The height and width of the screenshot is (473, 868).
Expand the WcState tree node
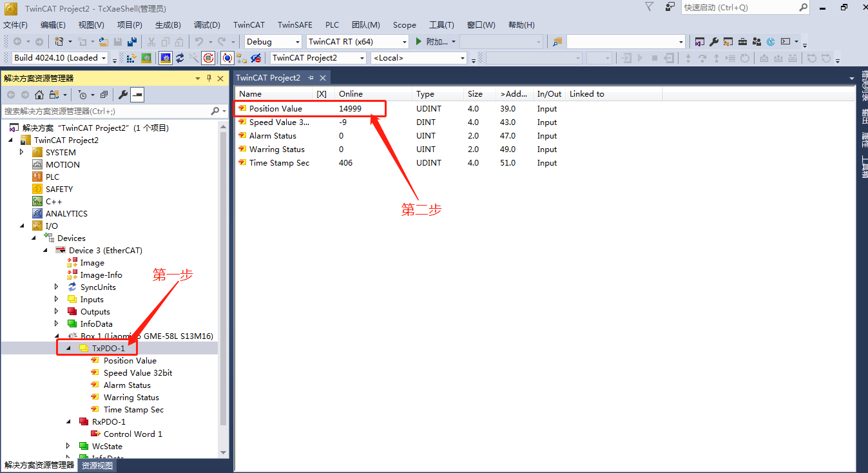click(68, 446)
